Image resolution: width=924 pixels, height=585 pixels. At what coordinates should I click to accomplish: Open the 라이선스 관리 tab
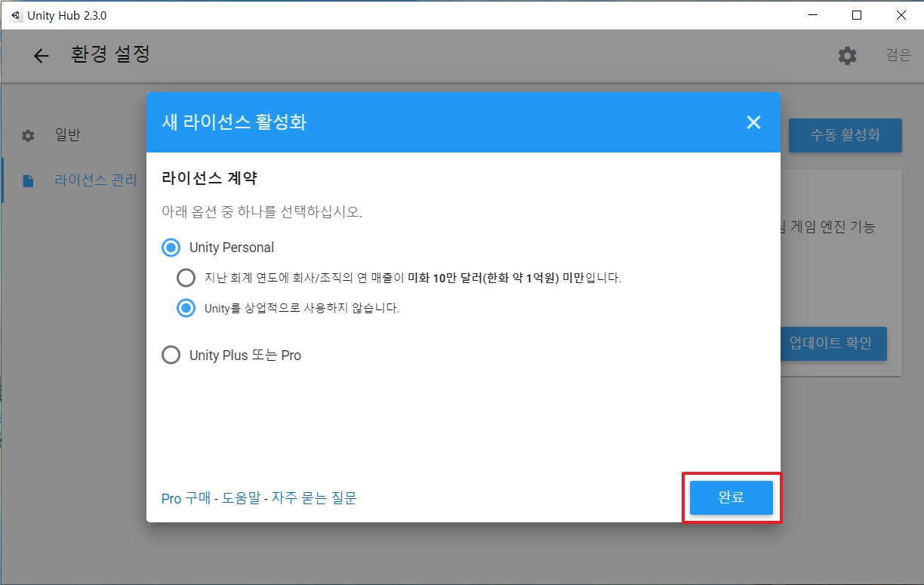tap(96, 180)
